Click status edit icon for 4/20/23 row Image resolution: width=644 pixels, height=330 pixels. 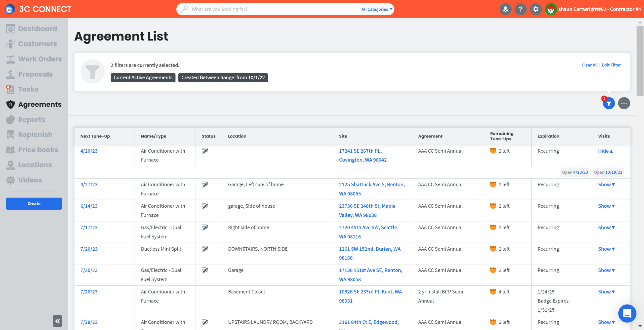tap(205, 151)
